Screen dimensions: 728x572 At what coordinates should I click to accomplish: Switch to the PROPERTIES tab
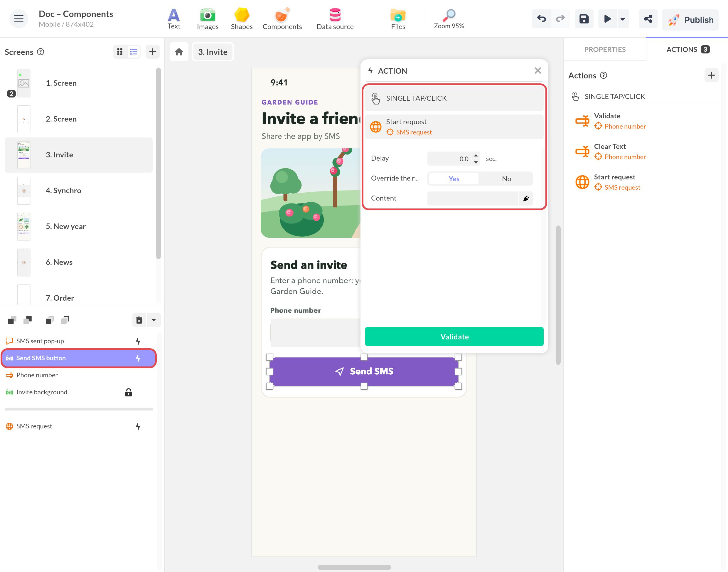pos(604,50)
